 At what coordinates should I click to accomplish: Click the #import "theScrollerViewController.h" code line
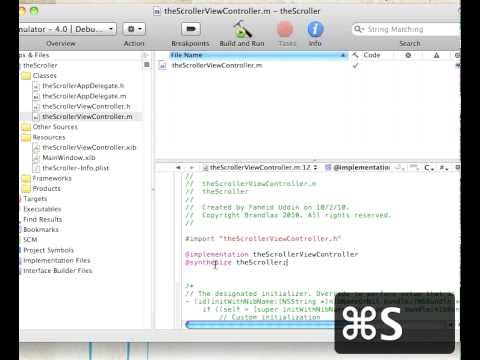point(263,239)
